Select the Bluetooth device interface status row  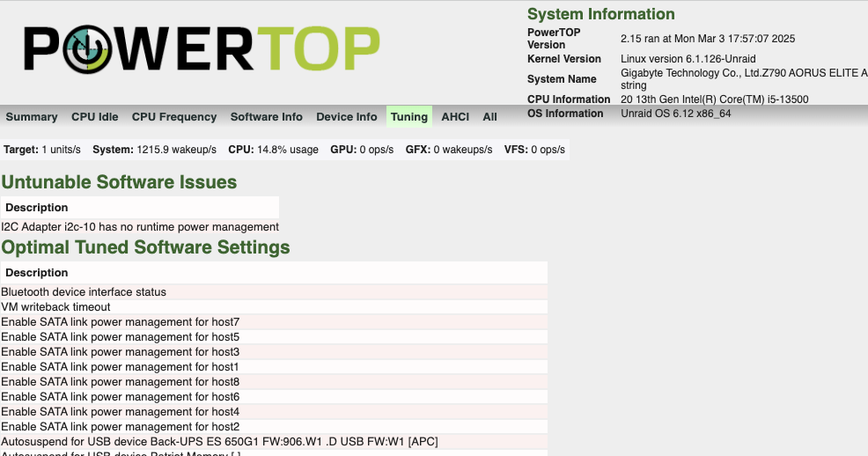pyautogui.click(x=274, y=291)
